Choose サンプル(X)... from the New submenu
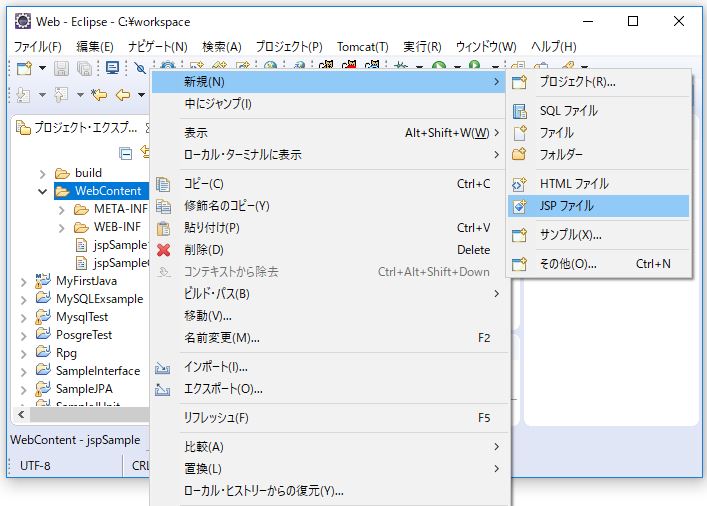707x506 pixels. click(x=598, y=235)
